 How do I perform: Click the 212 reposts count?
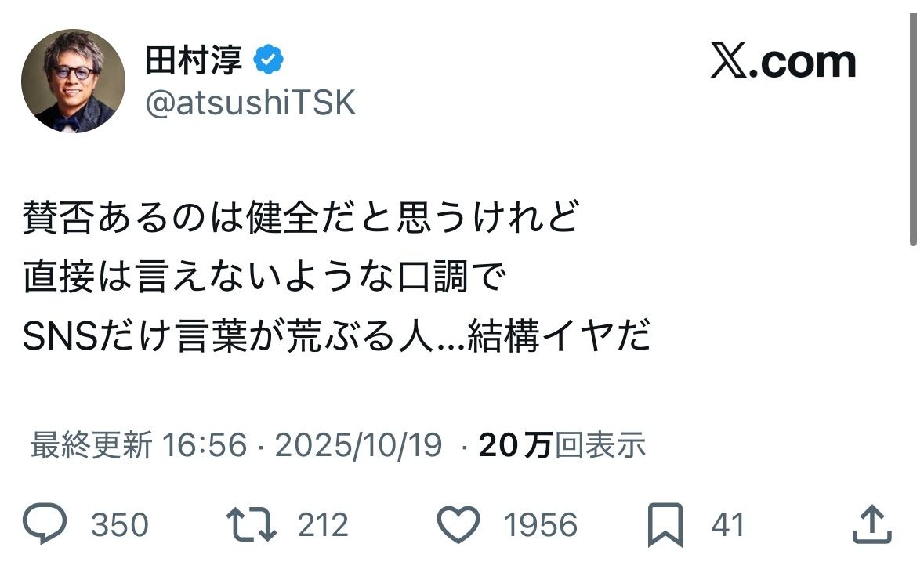coord(321,525)
